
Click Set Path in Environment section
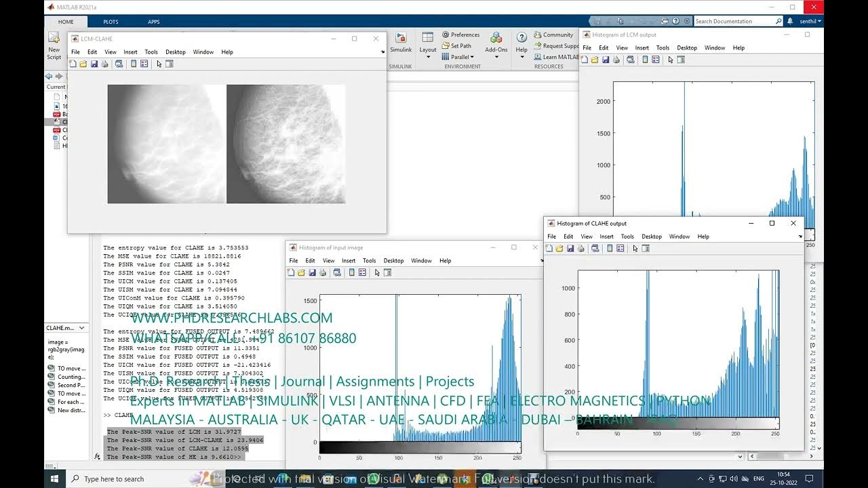pyautogui.click(x=456, y=46)
